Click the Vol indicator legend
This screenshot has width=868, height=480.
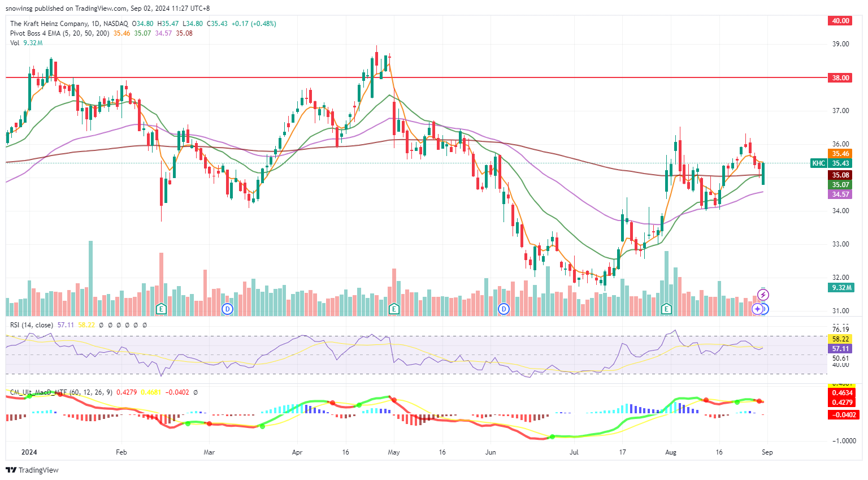tap(15, 43)
